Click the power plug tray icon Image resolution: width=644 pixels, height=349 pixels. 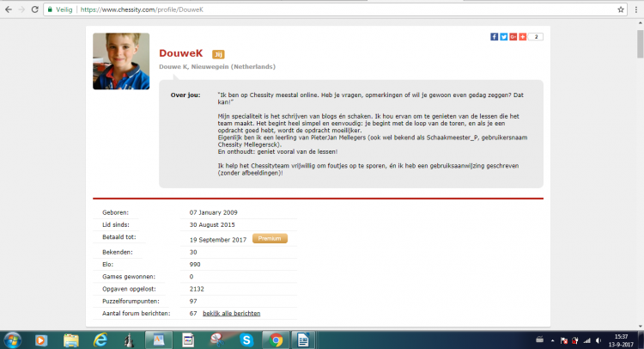tap(575, 340)
